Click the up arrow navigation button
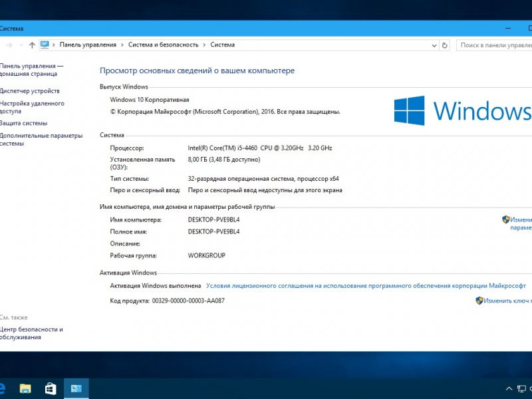 tap(32, 45)
